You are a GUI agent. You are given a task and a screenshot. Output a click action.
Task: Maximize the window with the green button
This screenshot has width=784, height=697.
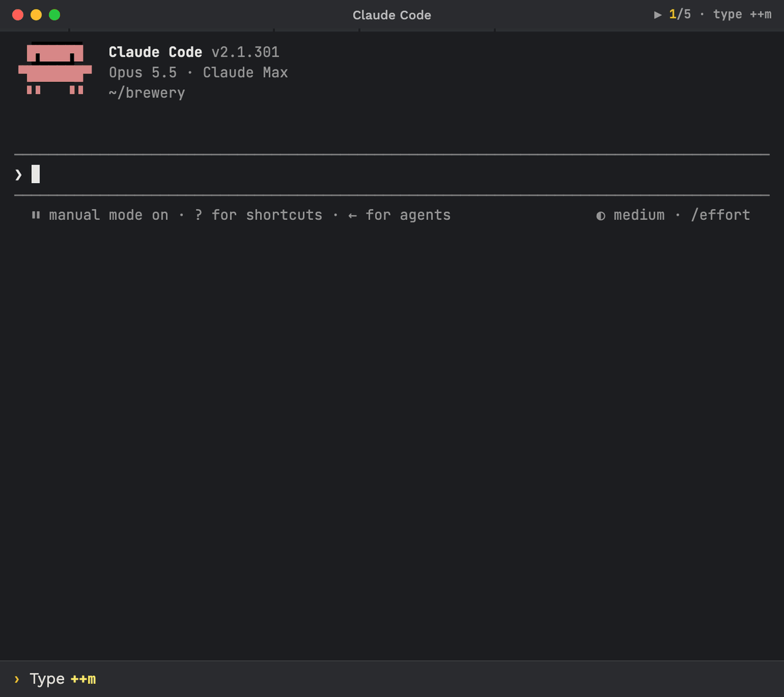pos(54,15)
